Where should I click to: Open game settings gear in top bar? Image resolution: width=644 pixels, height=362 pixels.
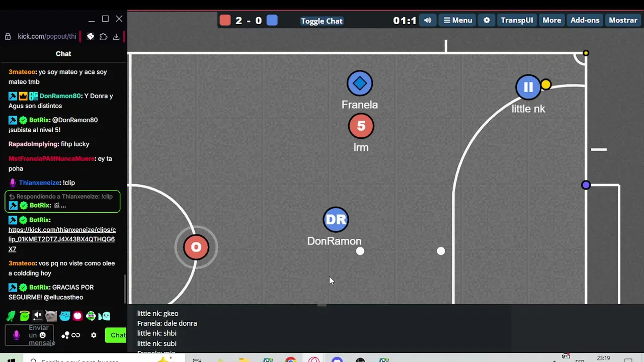click(x=487, y=21)
